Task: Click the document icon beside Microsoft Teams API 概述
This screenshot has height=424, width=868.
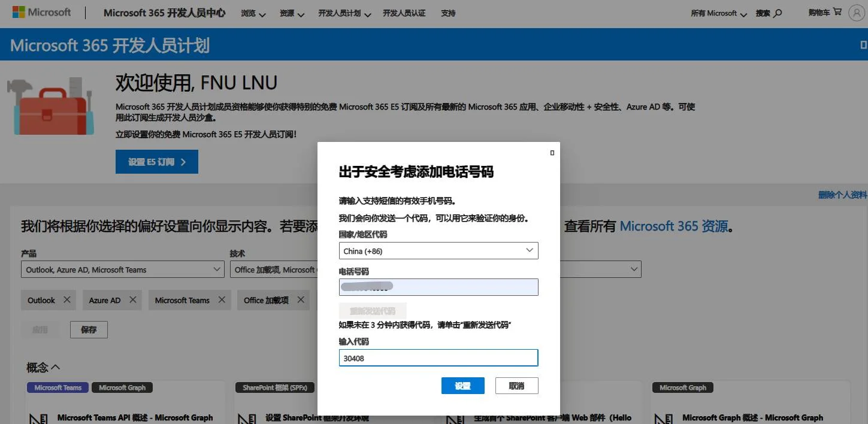Action: (x=38, y=417)
